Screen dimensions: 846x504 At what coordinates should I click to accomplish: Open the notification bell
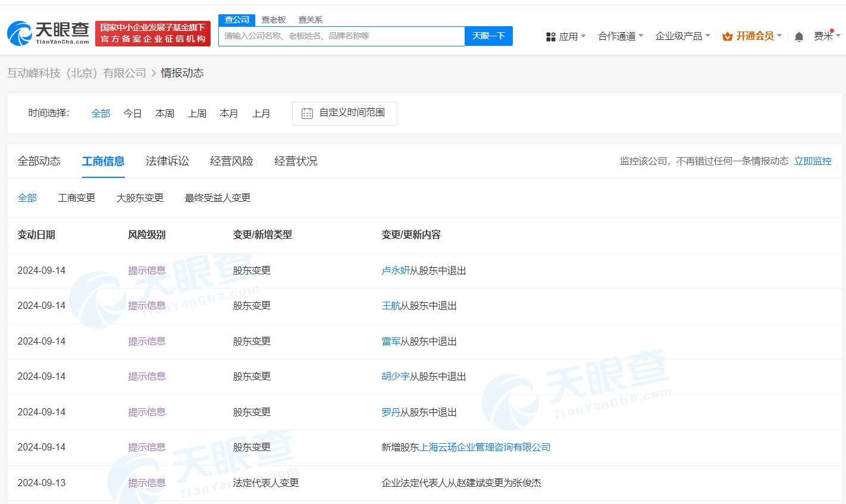(x=798, y=36)
